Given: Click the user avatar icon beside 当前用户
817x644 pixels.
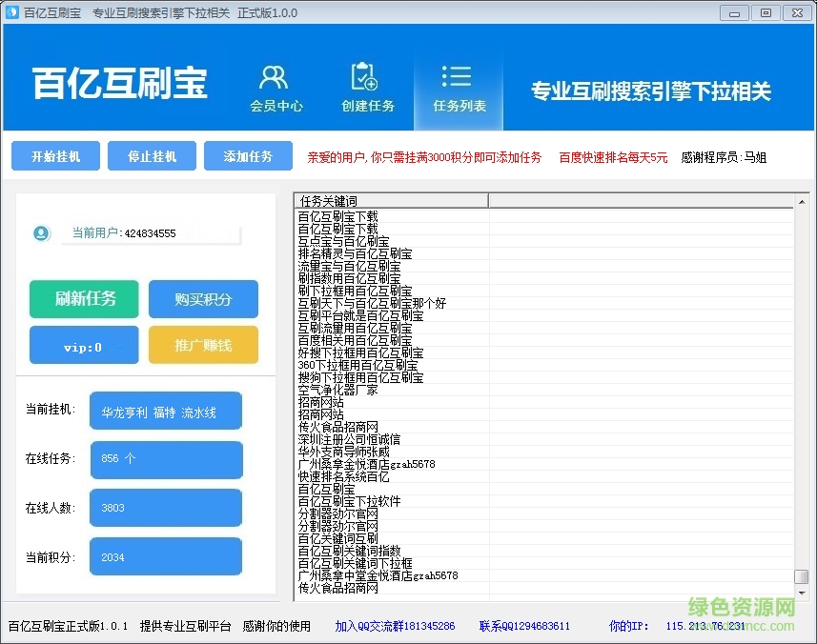Looking at the screenshot, I should point(39,231).
